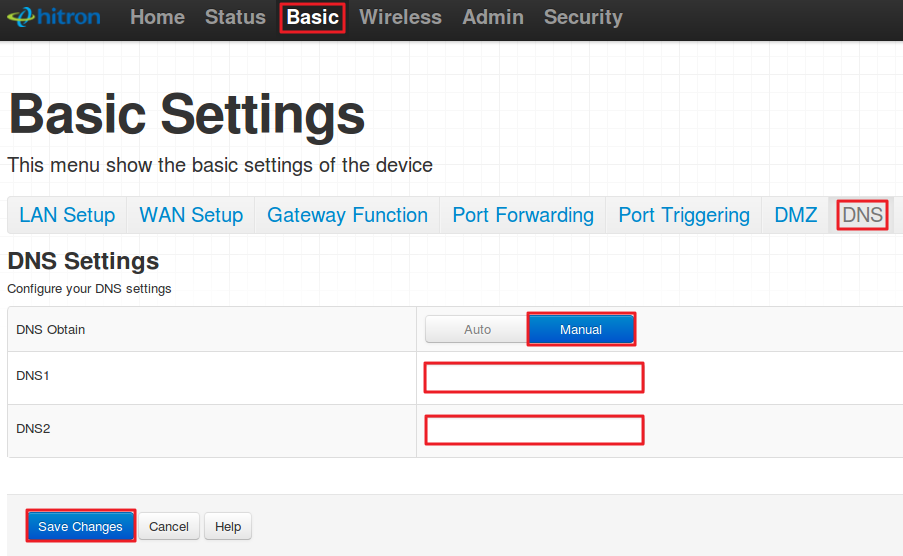This screenshot has height=556, width=903.
Task: Open the Gateway Function tab
Action: [347, 215]
